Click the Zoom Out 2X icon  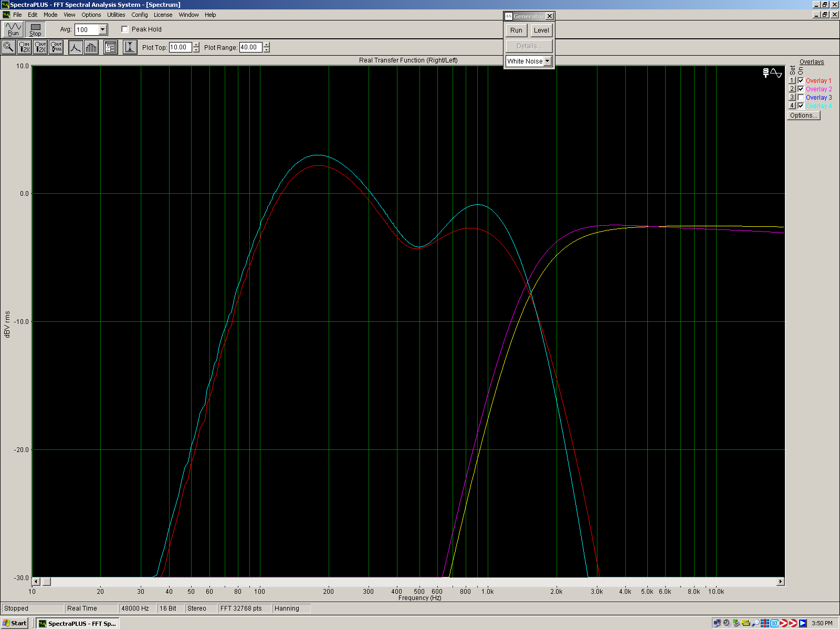[40, 47]
